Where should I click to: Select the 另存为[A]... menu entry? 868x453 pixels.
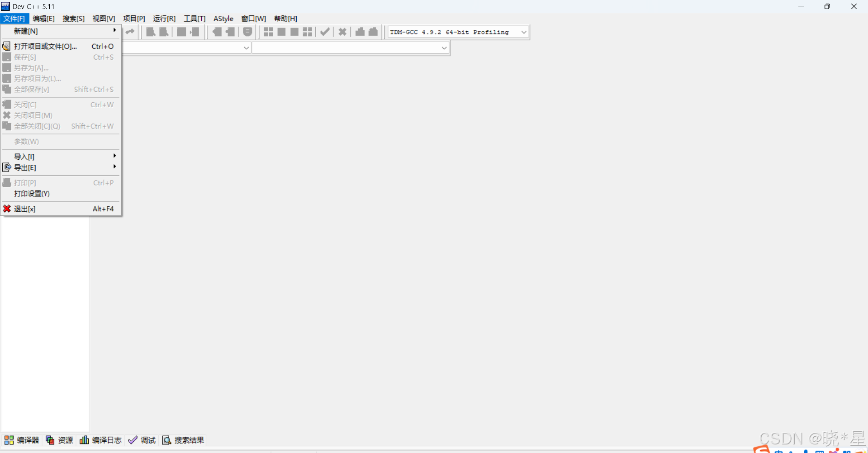61,68
